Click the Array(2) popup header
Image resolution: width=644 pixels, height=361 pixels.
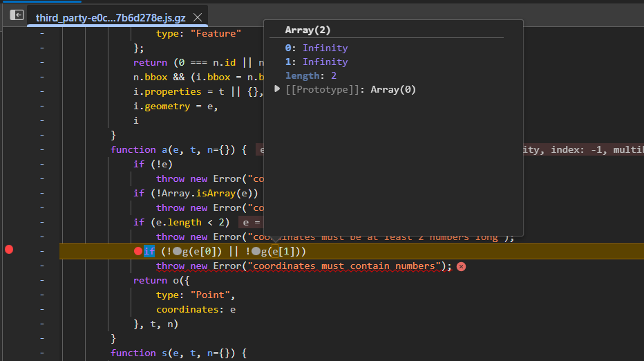pyautogui.click(x=306, y=30)
